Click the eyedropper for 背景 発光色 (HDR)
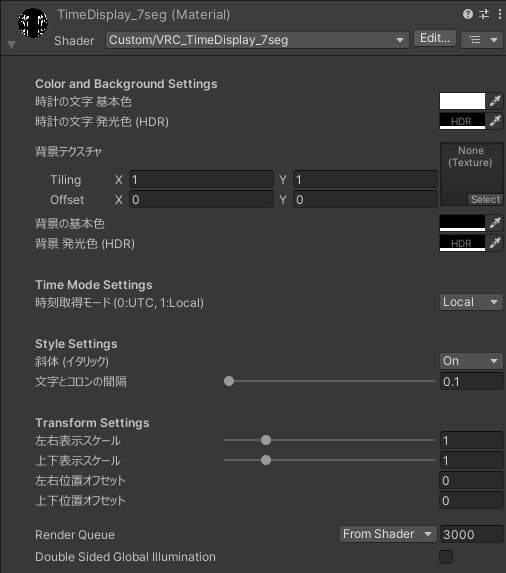Screen dimensions: 506x573 click(495, 243)
